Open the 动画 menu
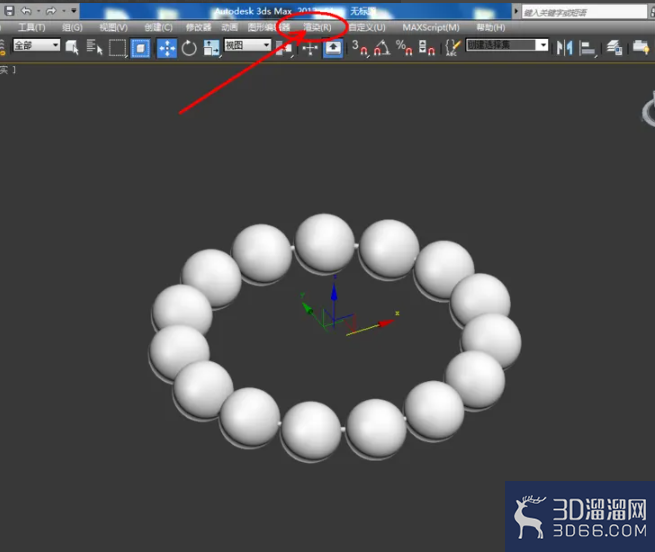This screenshot has height=552, width=655. (229, 28)
